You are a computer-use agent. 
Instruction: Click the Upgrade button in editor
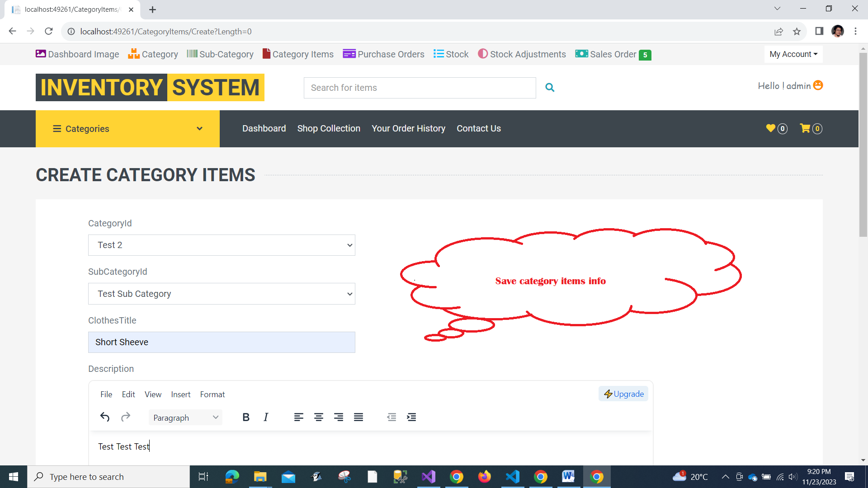click(623, 394)
